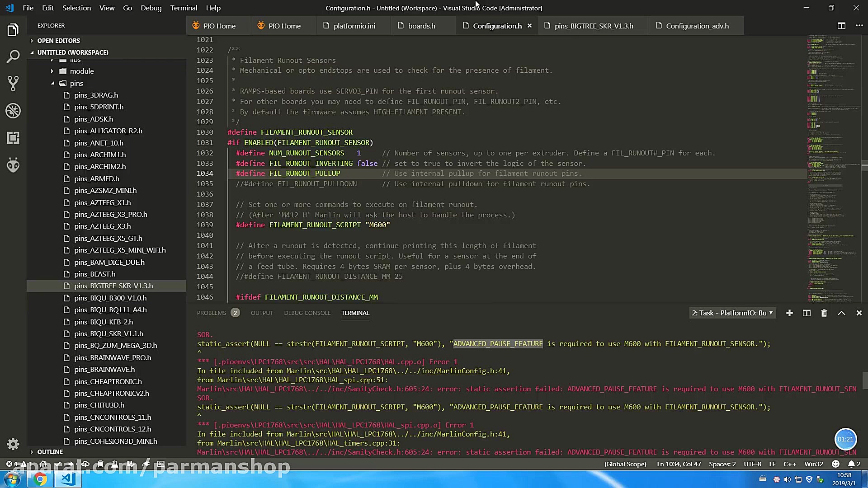Show the PROBLEMS panel tab

[x=211, y=313]
